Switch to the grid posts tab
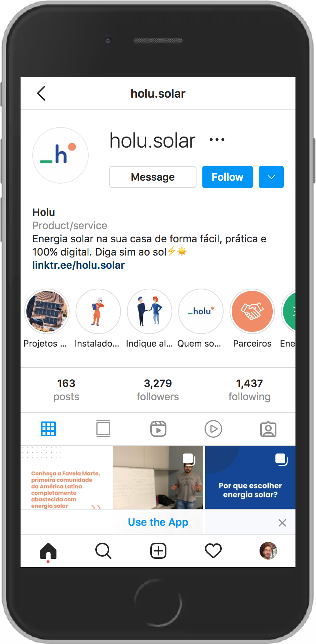Image resolution: width=316 pixels, height=644 pixels. click(x=48, y=429)
